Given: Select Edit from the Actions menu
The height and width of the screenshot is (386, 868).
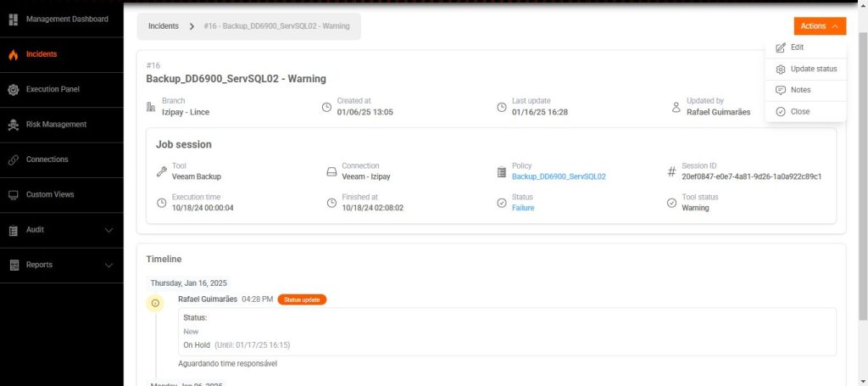Looking at the screenshot, I should click(797, 48).
